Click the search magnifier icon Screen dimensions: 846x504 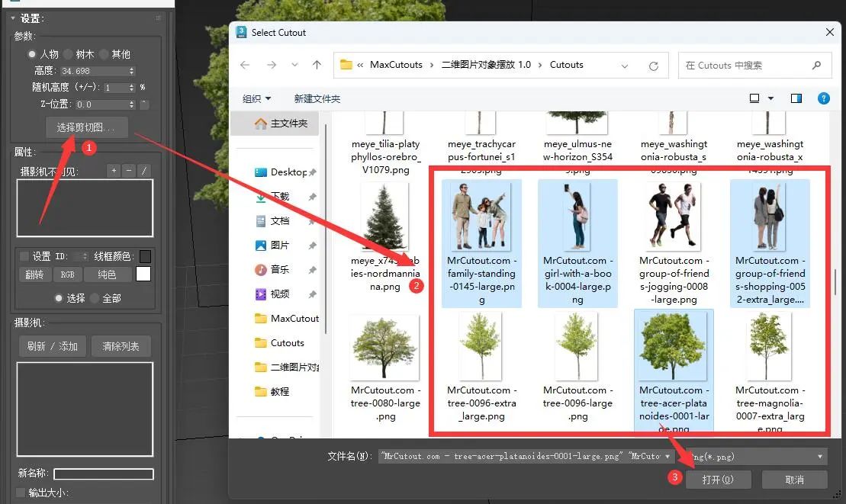pyautogui.click(x=816, y=66)
